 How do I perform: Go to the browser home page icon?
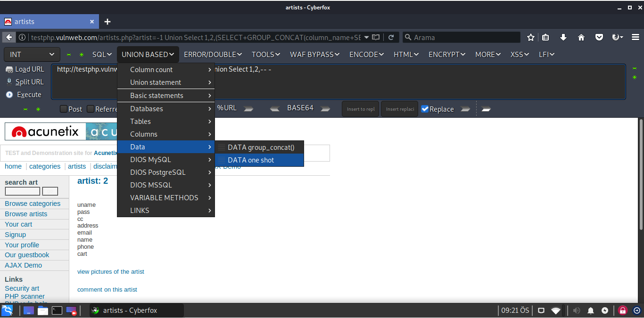(581, 37)
